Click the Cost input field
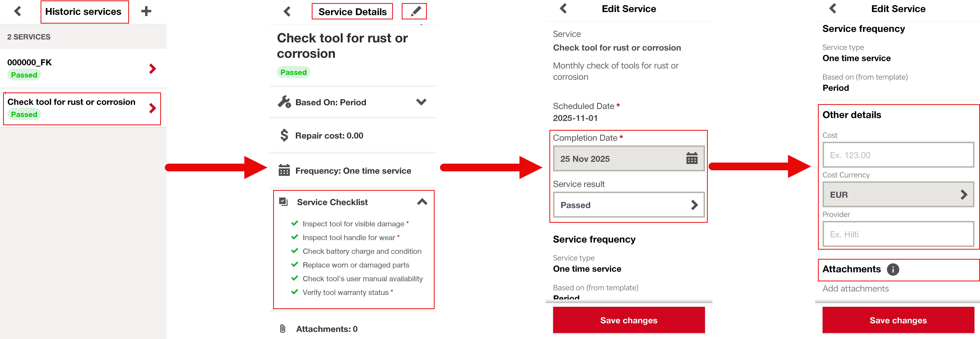 (898, 155)
